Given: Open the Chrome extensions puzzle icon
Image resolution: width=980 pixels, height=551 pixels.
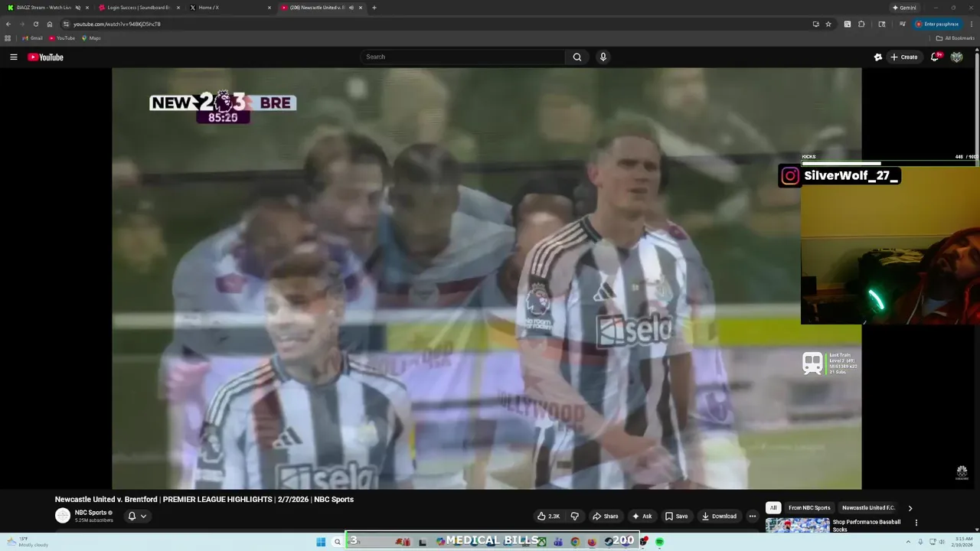Looking at the screenshot, I should [861, 24].
